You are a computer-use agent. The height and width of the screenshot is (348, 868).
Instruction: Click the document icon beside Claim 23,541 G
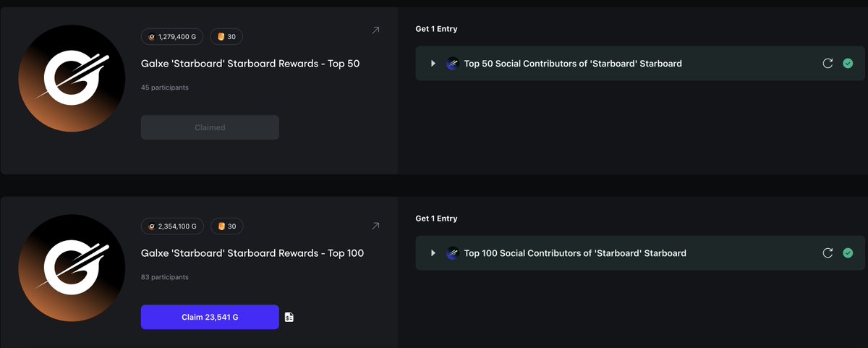tap(289, 317)
